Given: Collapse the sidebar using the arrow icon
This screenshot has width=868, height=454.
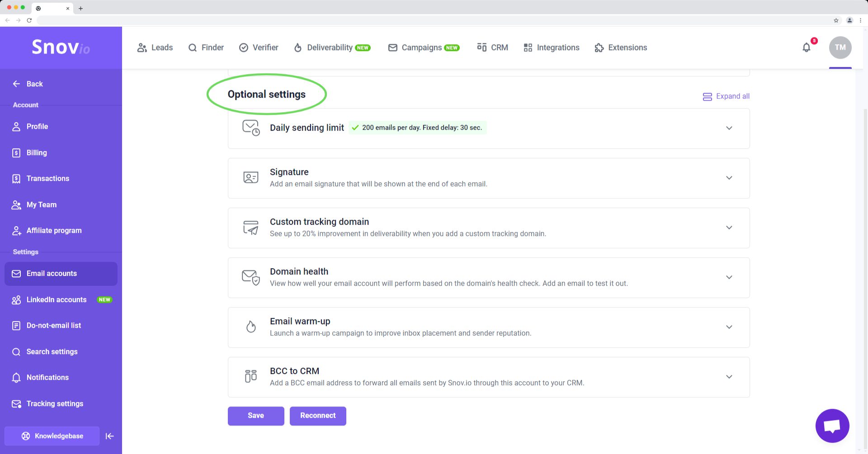Looking at the screenshot, I should 109,436.
